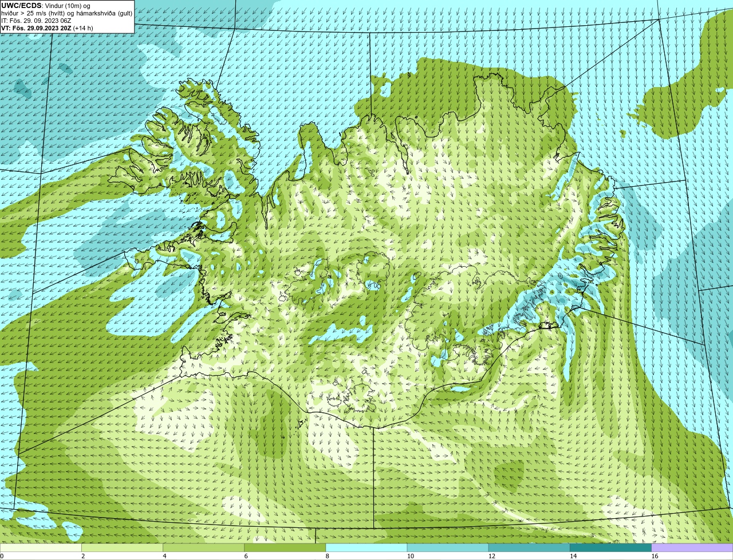Screen dimensions: 733x560
Task: Click the "14" label on the legend scale
Action: coord(573,556)
